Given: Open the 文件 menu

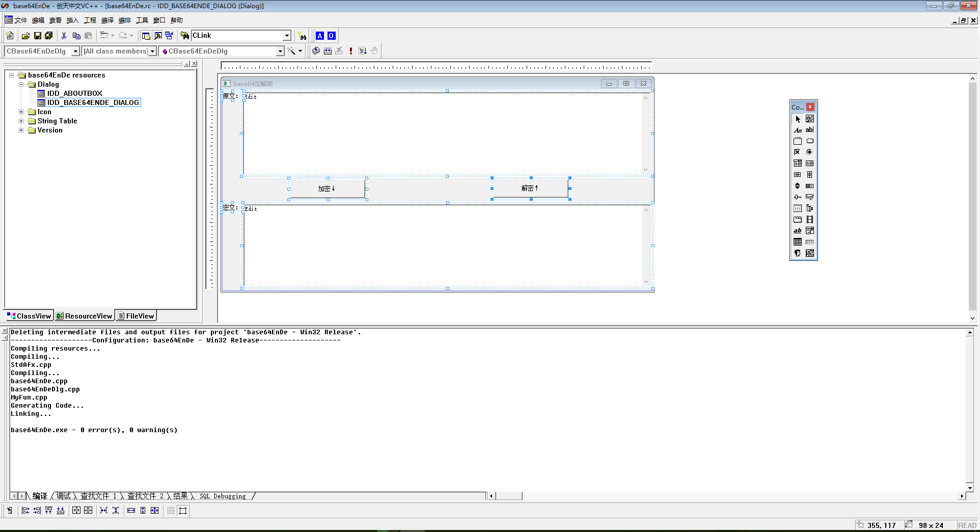Looking at the screenshot, I should point(21,20).
